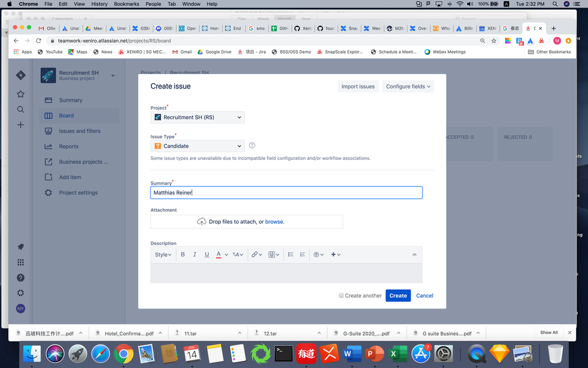Open the Project select box
This screenshot has width=588, height=368.
coord(197,117)
